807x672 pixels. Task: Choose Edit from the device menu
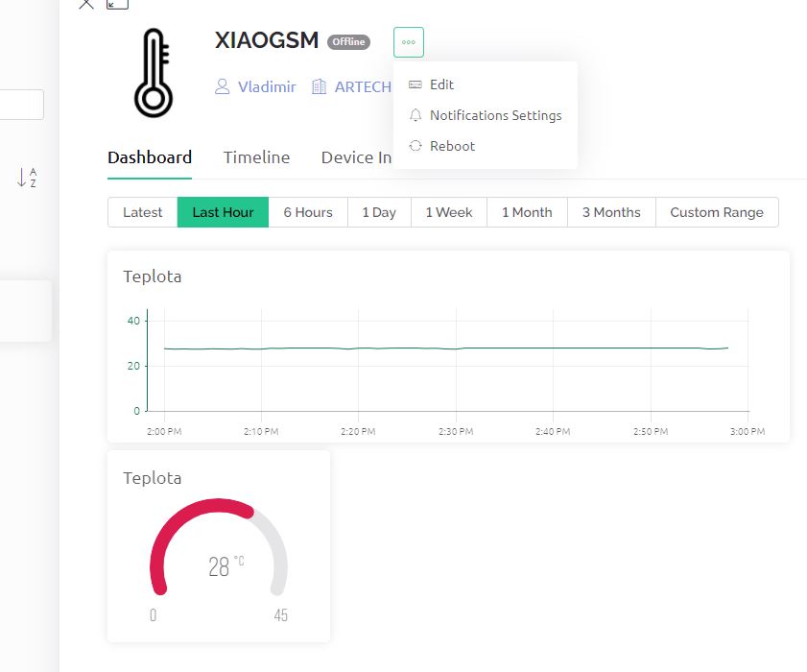(441, 84)
